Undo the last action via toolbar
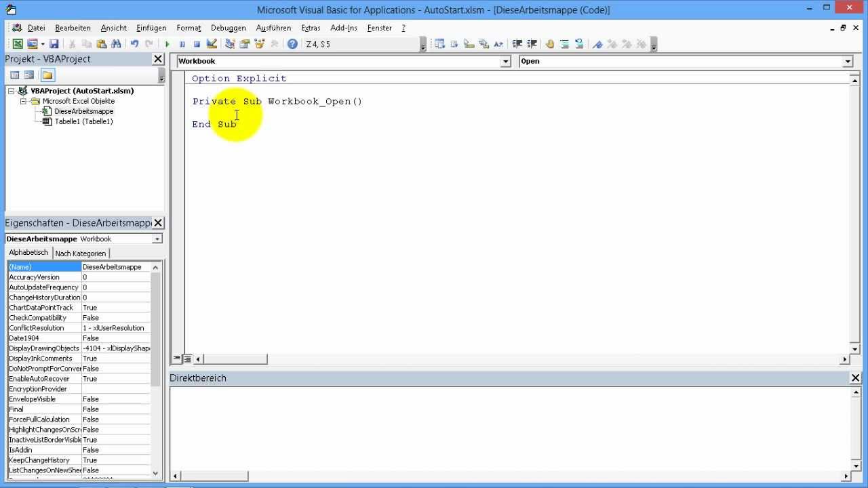Screen dimensions: 868x488 (134, 44)
